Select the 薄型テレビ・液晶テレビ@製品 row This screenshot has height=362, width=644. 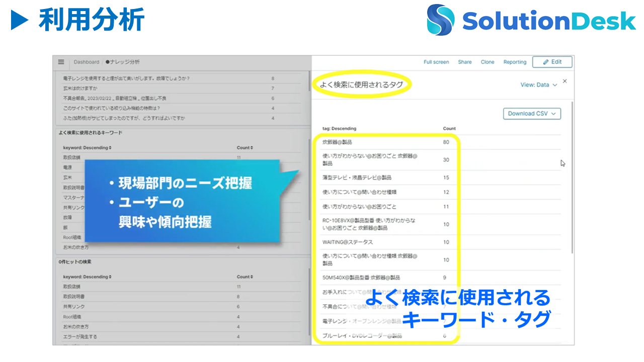click(441, 177)
